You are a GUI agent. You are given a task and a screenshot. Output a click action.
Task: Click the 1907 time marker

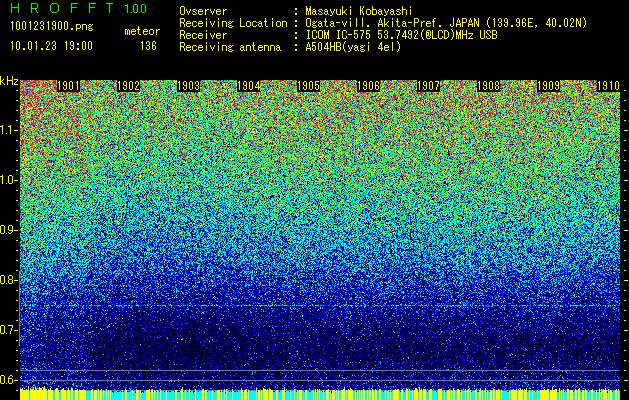pos(428,86)
